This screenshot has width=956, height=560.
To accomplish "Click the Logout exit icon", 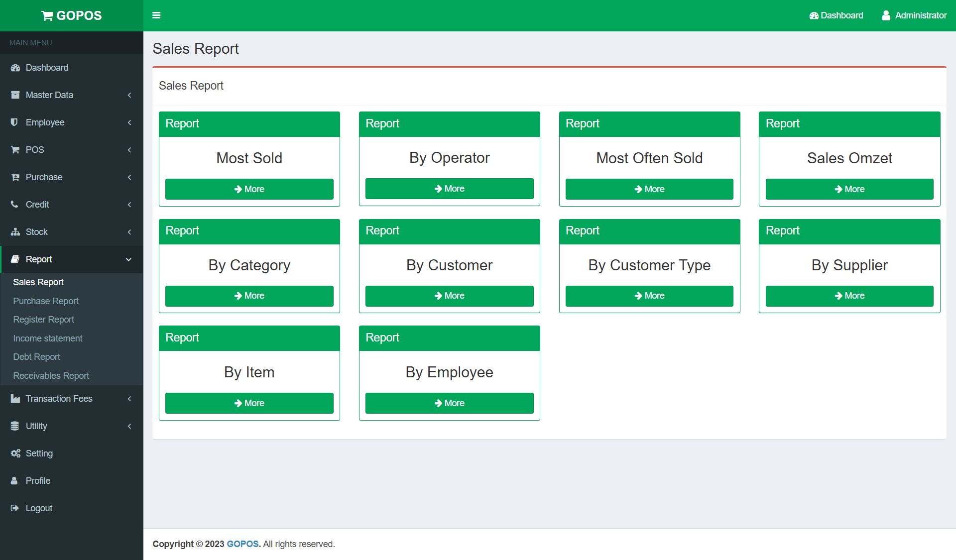I will coord(14,508).
